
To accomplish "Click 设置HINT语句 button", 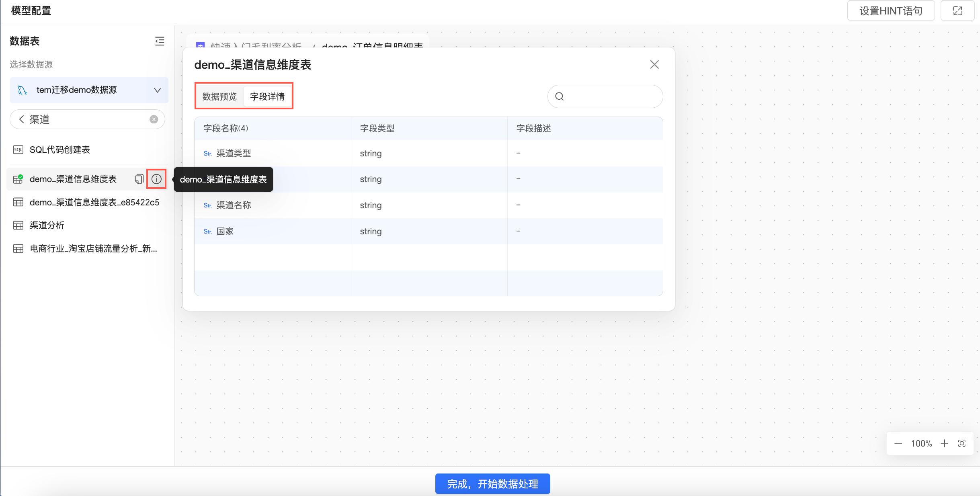I will (x=891, y=11).
